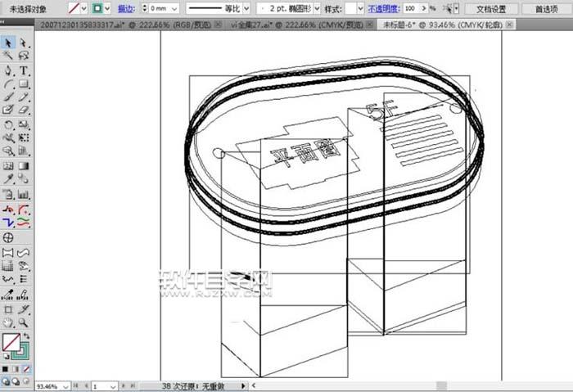Open the artboard number dropdown
Screen dimensions: 573x392
(113, 386)
